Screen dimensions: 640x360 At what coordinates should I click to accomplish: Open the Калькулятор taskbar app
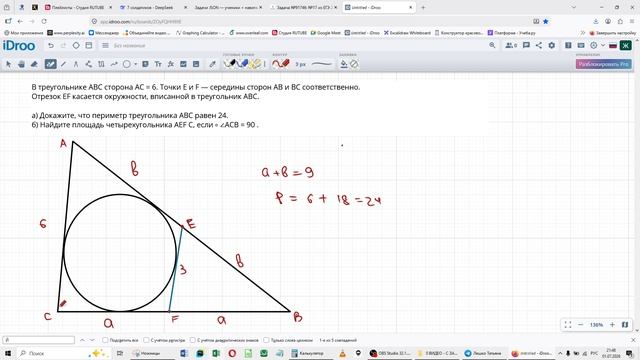(x=307, y=353)
